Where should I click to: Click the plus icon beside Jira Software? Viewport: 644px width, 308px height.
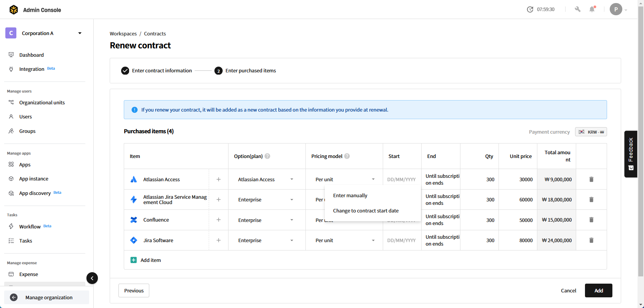tap(219, 240)
